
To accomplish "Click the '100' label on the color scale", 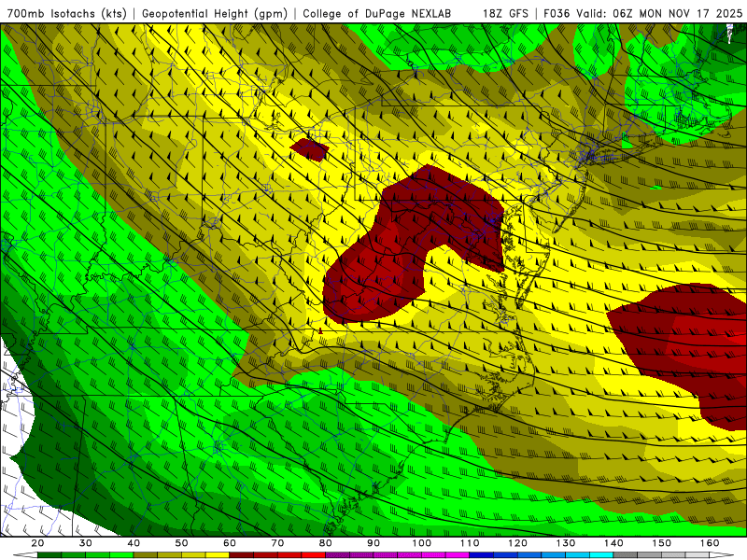I will click(x=422, y=543).
